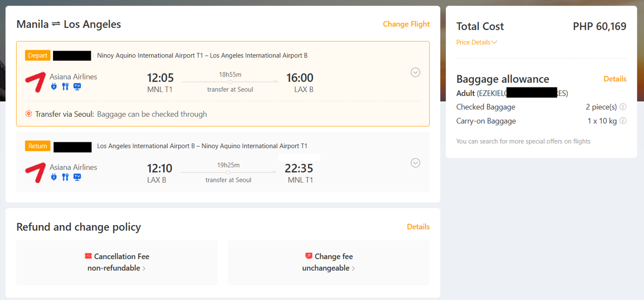The height and width of the screenshot is (300, 644).
Task: Click power outlet icon on return flight
Action: pyautogui.click(x=54, y=177)
